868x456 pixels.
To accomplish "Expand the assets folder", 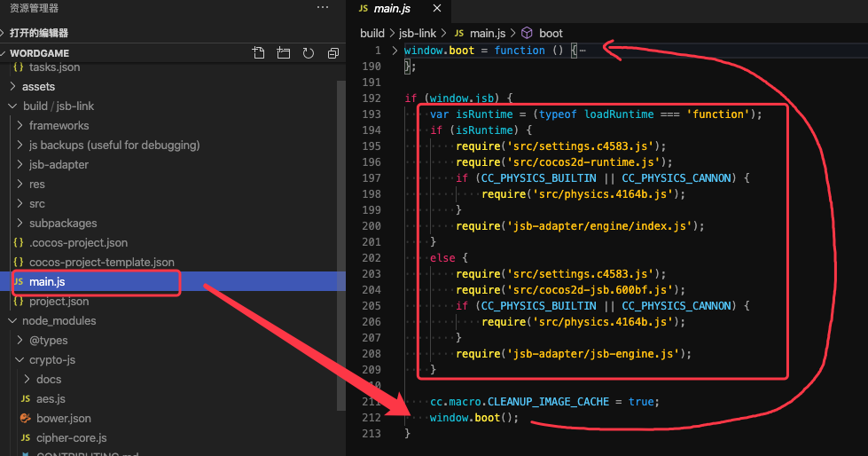I will [x=38, y=86].
